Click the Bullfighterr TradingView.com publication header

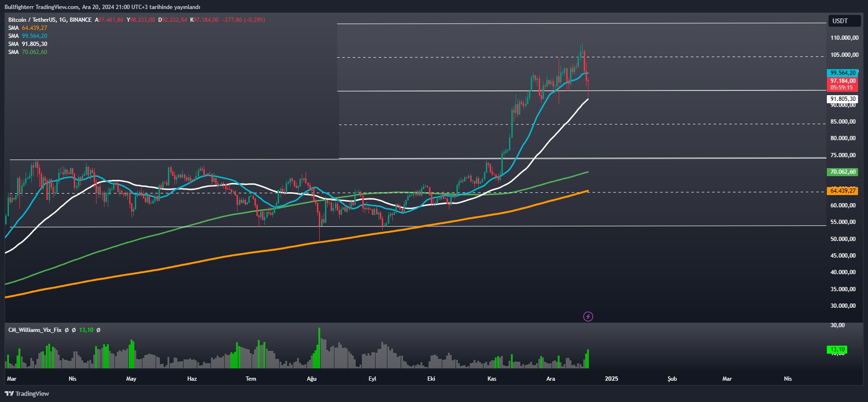102,7
